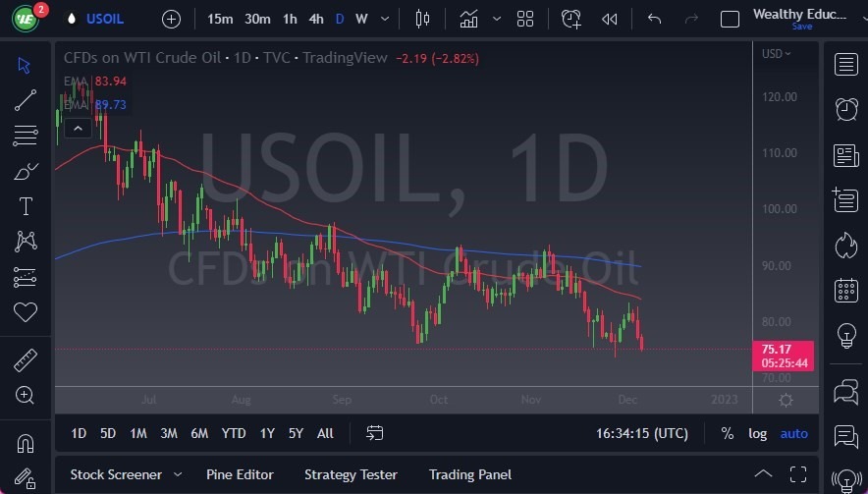Click the user profile avatar
Viewport: 868px width, 494px height.
pos(26,19)
